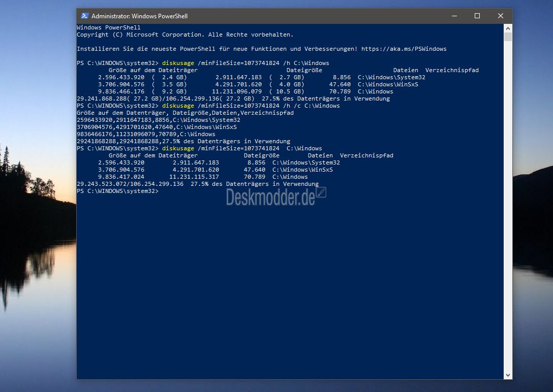Image resolution: width=553 pixels, height=392 pixels.
Task: Click the CSV row ending C:\Windows\WinSxS
Action: (157, 127)
